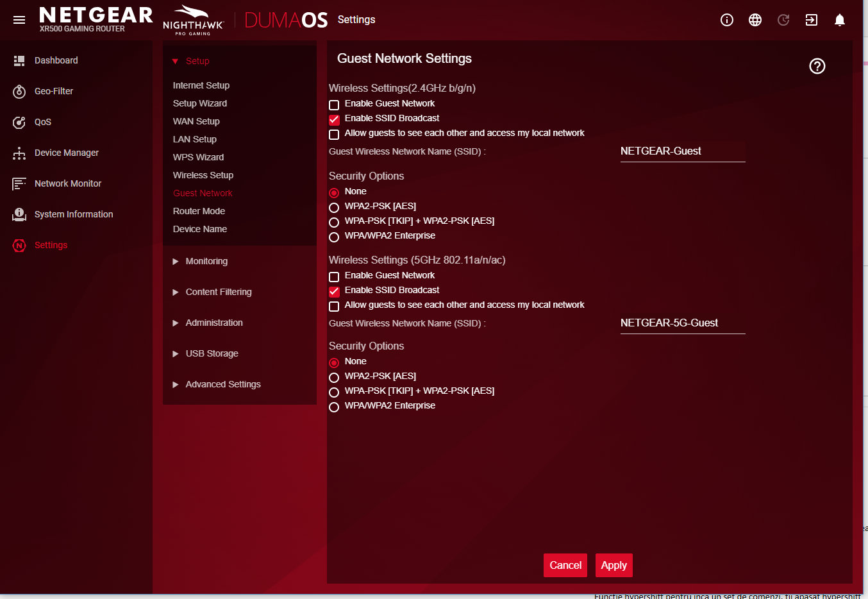868x599 pixels.
Task: Expand the Monitoring section
Action: [206, 261]
